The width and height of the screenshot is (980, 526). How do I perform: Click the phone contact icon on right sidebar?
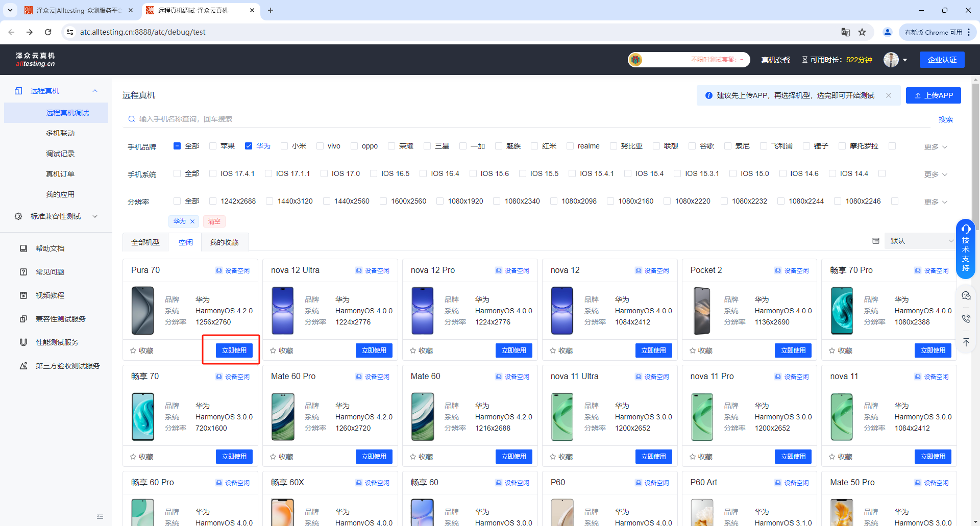click(966, 319)
